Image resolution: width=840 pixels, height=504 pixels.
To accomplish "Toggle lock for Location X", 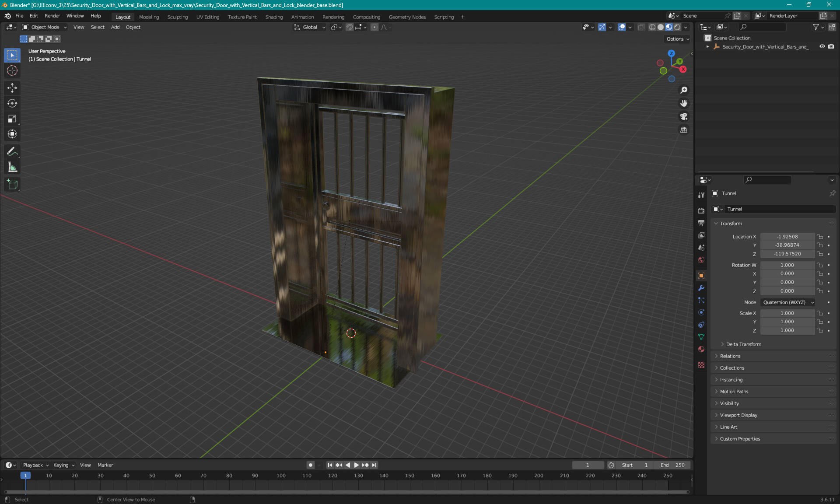I will click(820, 237).
